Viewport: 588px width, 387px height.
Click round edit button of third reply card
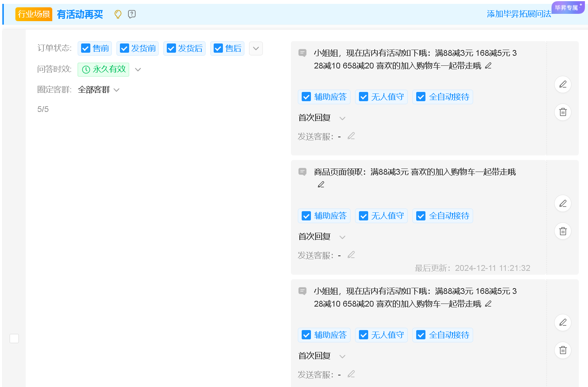[563, 323]
